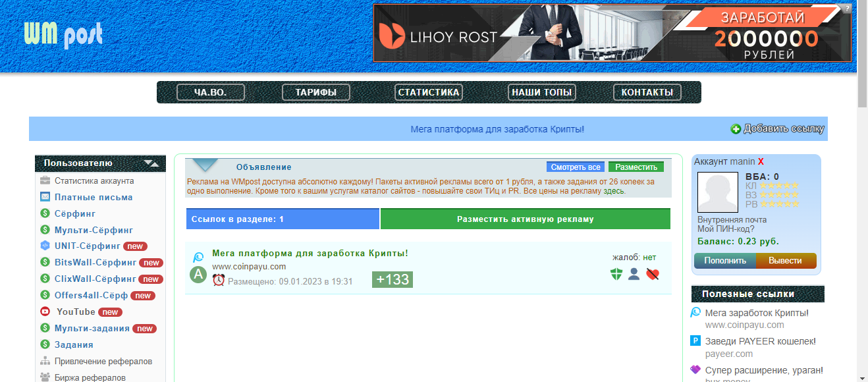Go to ТАРИФЫ page
This screenshot has width=868, height=382.
coord(316,92)
